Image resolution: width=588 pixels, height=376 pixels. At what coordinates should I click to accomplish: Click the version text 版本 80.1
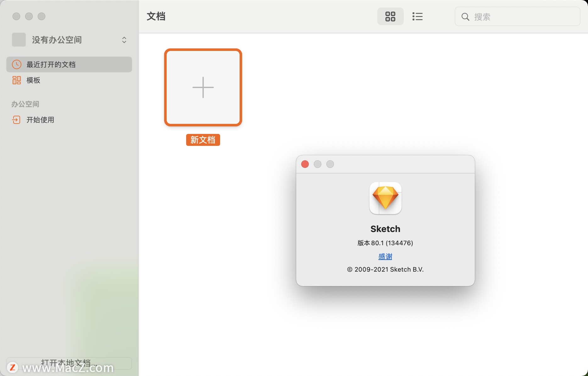click(x=385, y=243)
